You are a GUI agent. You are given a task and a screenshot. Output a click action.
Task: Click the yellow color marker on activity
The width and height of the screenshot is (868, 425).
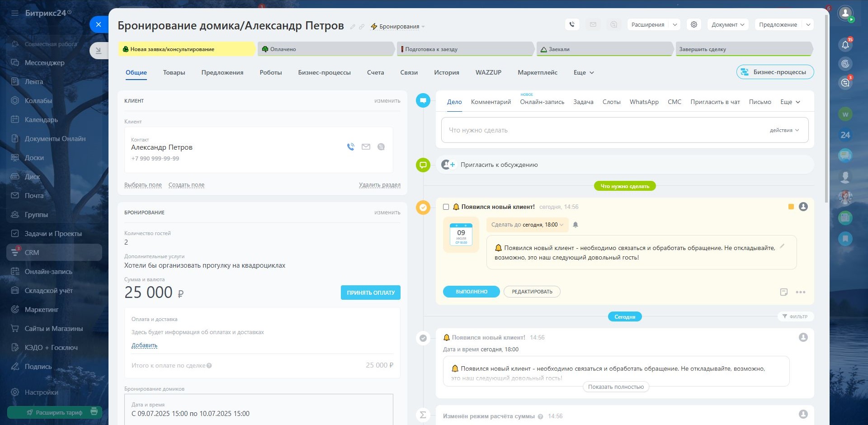(x=791, y=207)
